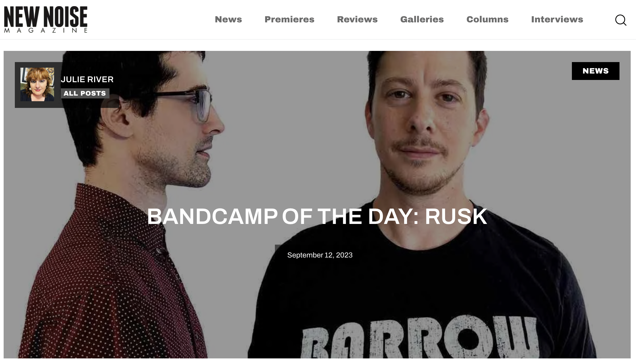Visit the Interviews section
This screenshot has width=636, height=364.
(x=557, y=19)
